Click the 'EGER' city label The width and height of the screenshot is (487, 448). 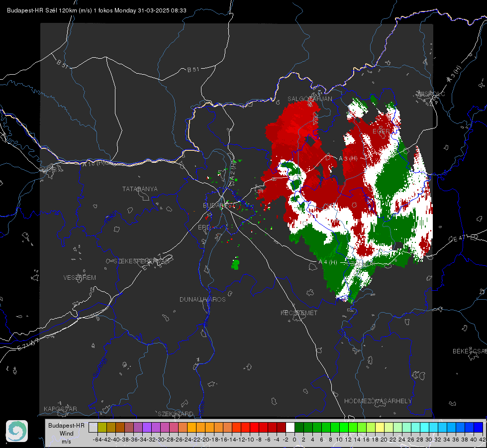381,131
